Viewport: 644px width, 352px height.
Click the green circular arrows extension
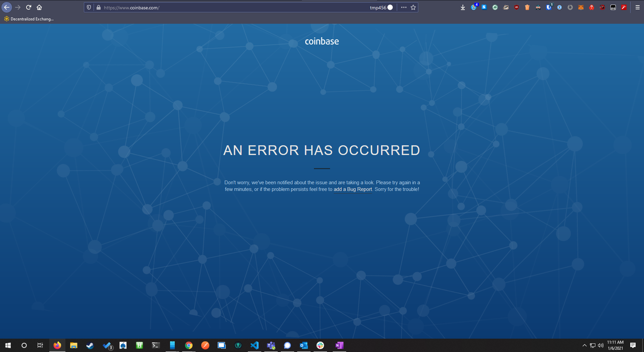[495, 7]
